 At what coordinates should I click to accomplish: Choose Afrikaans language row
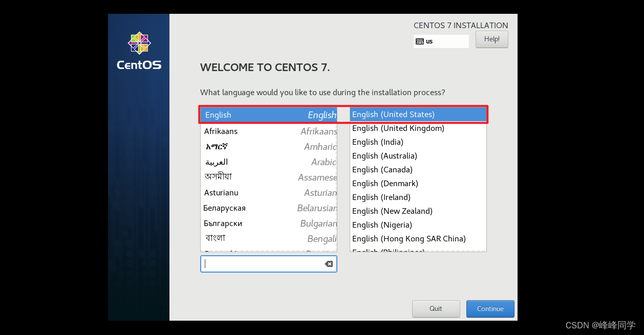[268, 131]
